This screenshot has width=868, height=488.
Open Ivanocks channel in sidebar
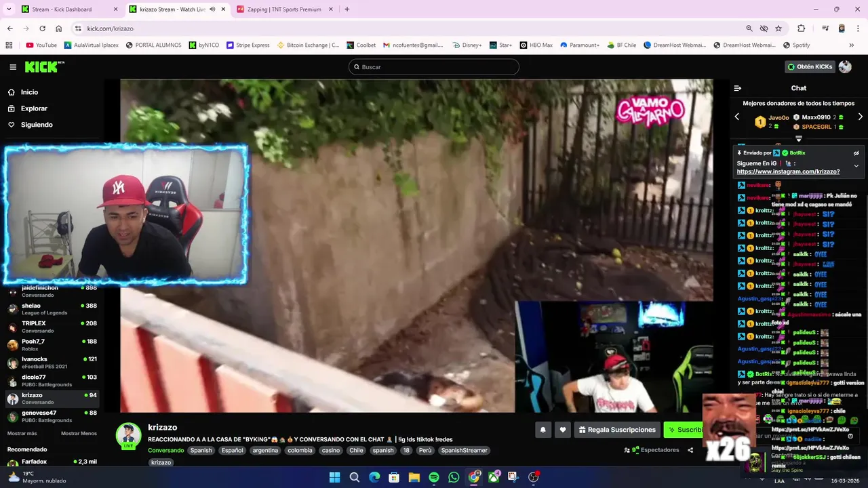click(x=53, y=363)
